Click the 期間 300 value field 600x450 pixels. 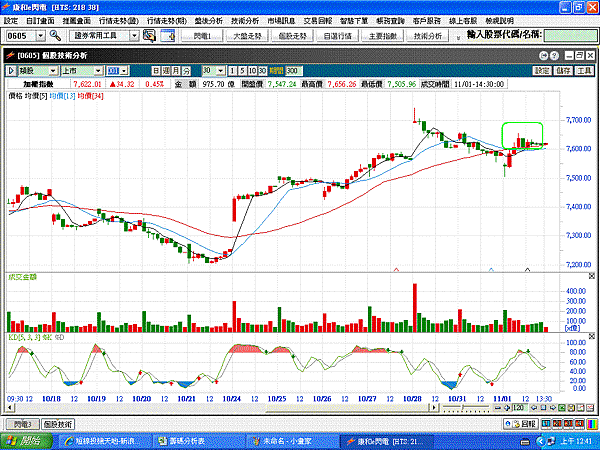coord(293,71)
